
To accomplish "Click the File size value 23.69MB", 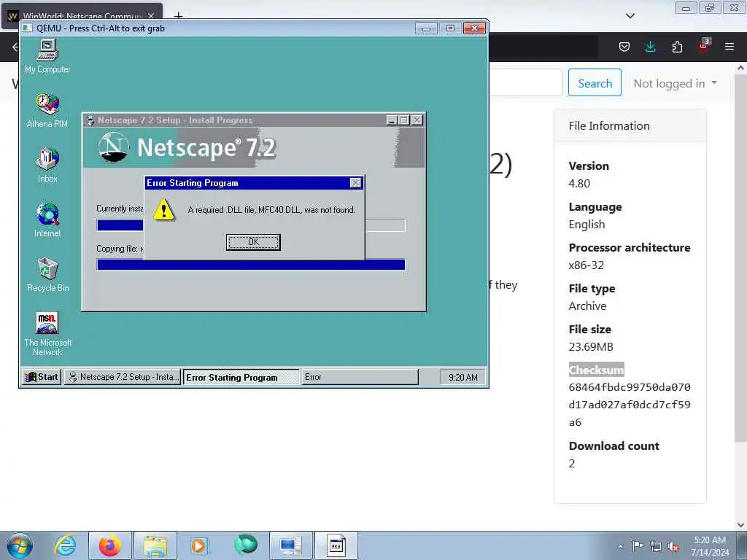I will pos(591,346).
